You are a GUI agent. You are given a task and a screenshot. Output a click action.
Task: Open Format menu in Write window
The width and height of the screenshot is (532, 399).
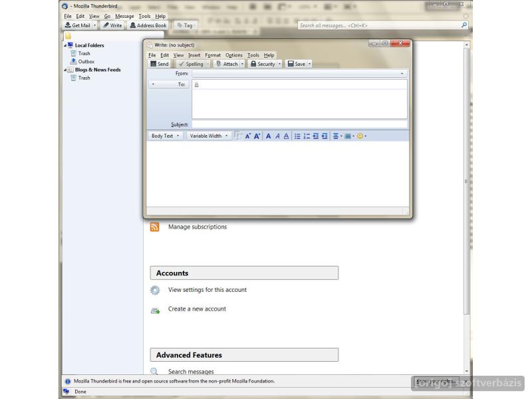213,55
